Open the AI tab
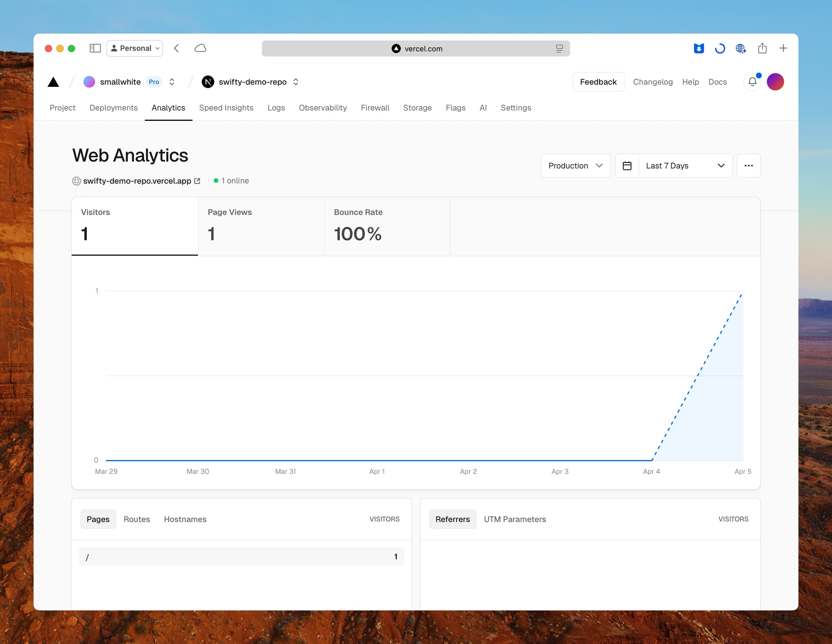 pyautogui.click(x=483, y=108)
